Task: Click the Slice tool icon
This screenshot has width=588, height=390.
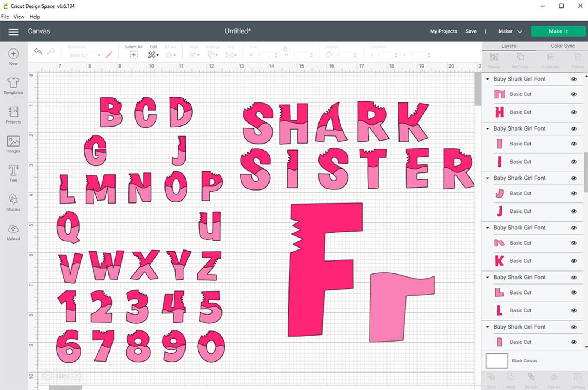Action: point(491,377)
